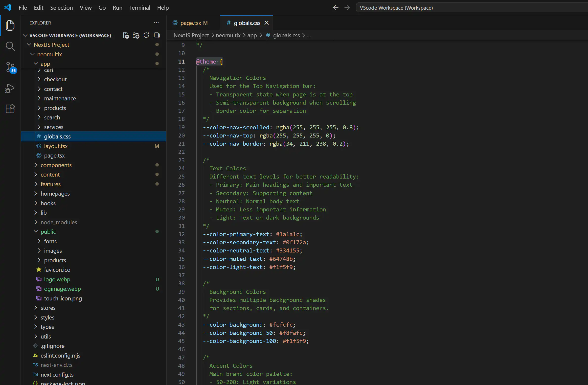
Task: Open the Help menu
Action: 163,8
